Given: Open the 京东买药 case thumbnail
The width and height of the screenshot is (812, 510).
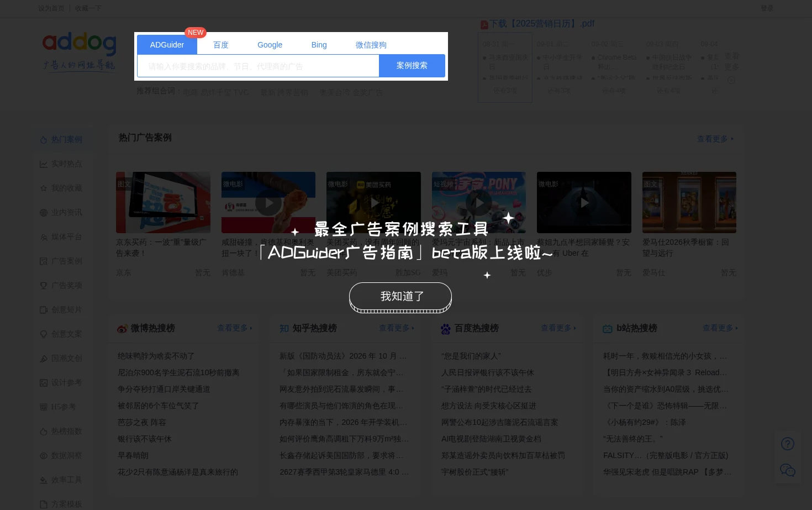Looking at the screenshot, I should pos(163,202).
